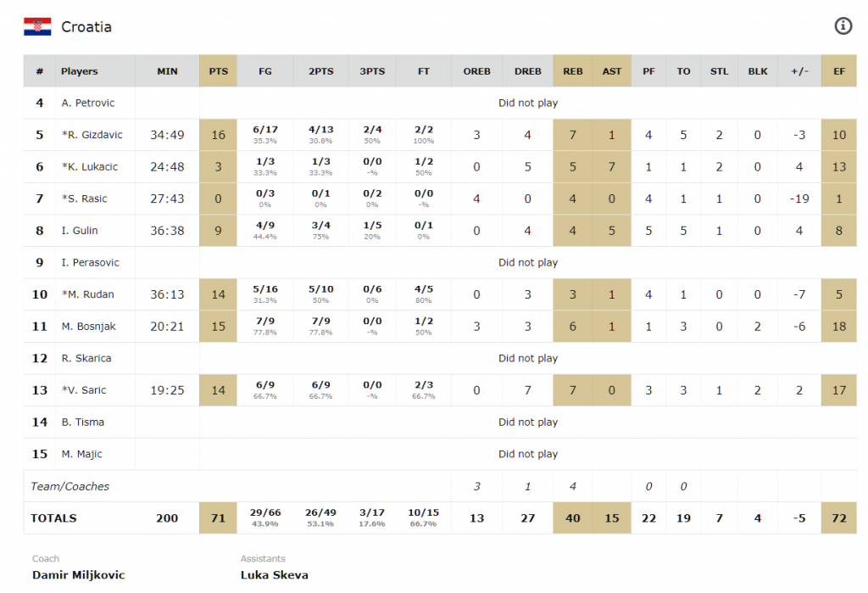Sort by the REB column header
The width and height of the screenshot is (868, 593).
573,71
